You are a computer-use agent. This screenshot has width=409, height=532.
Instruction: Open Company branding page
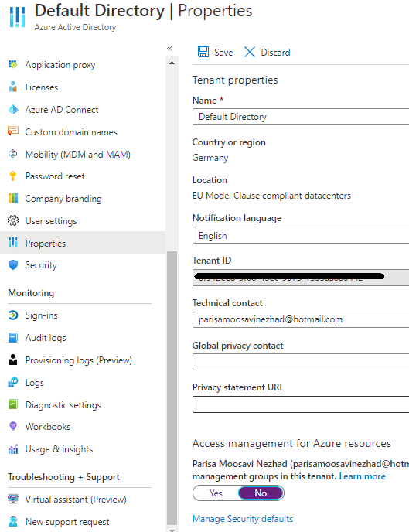tap(63, 199)
